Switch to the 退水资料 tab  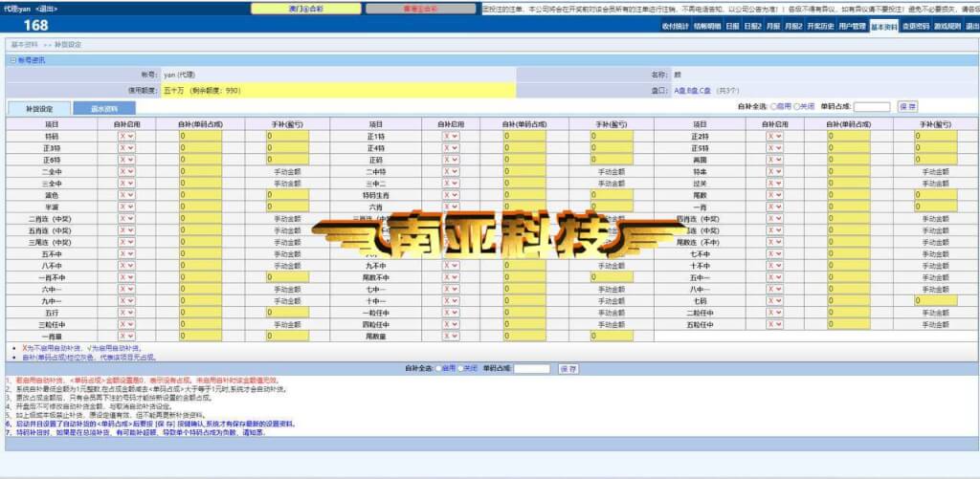pos(104,108)
